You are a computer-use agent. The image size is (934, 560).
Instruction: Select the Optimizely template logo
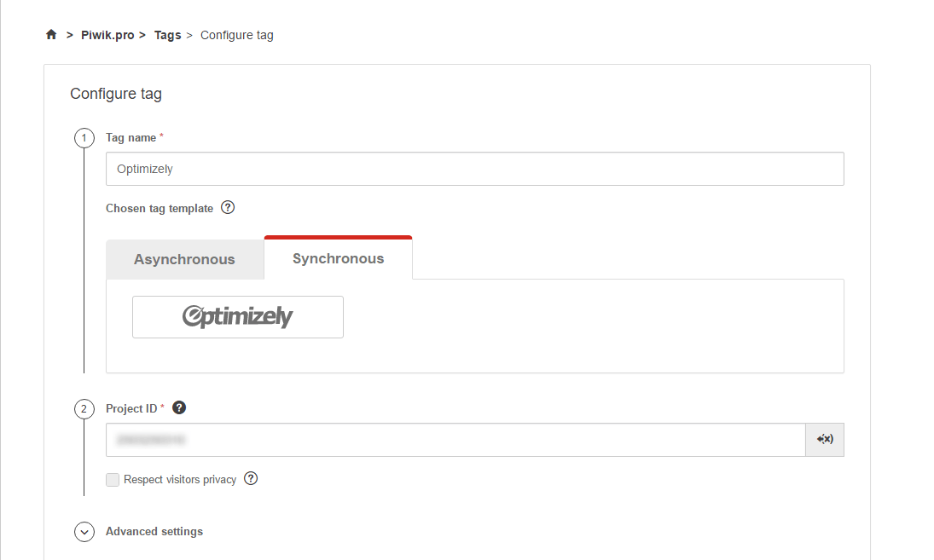237,316
